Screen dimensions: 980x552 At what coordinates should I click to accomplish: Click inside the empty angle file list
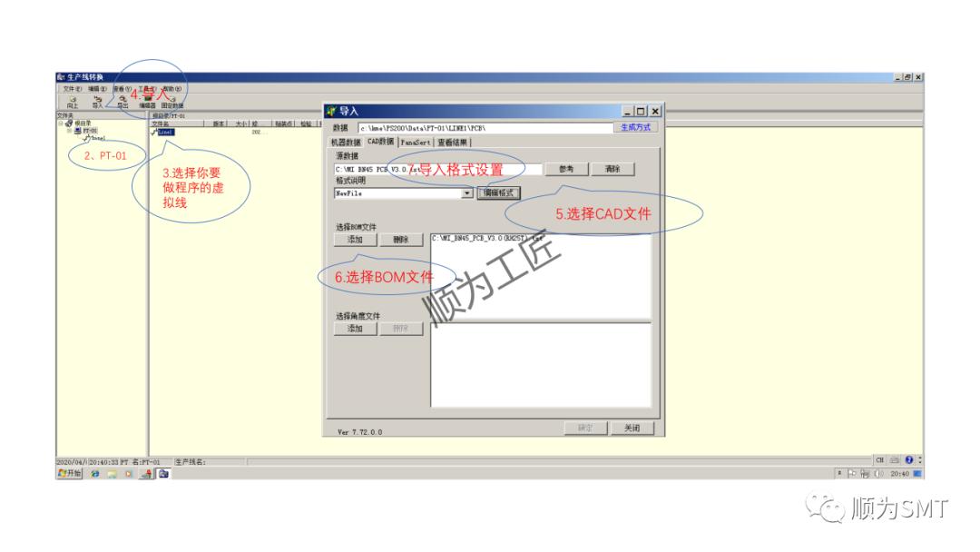pyautogui.click(x=541, y=365)
